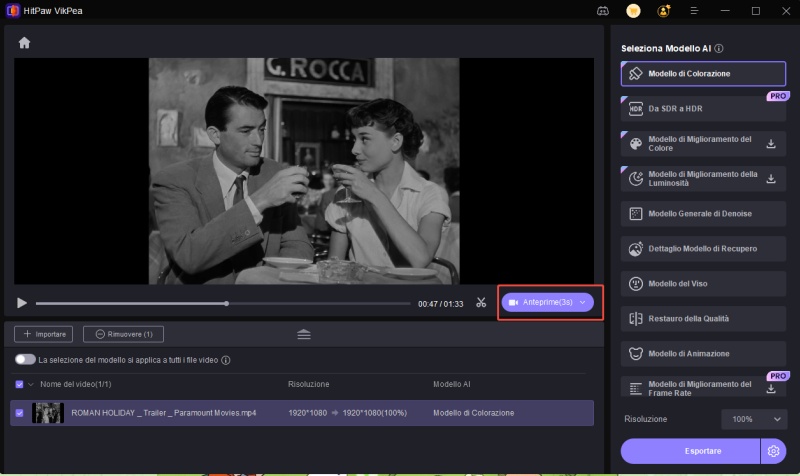The height and width of the screenshot is (476, 800).
Task: Click the Importare button
Action: (x=43, y=334)
